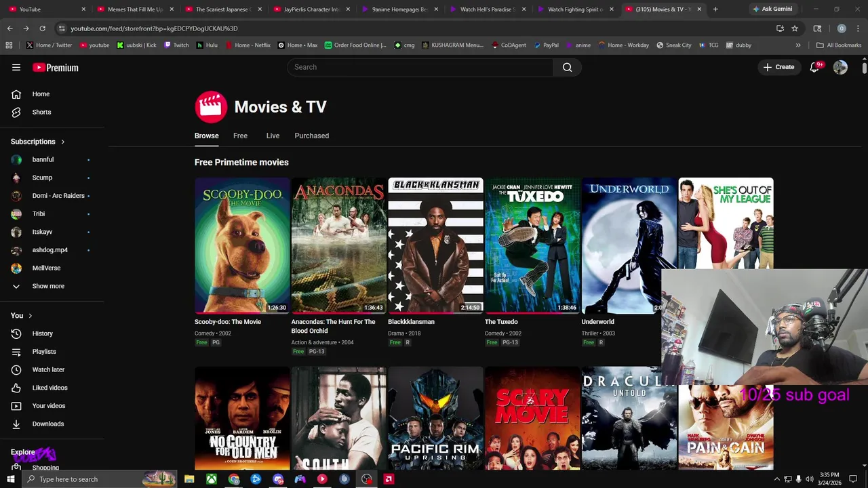Viewport: 868px width, 488px height.
Task: Open the All Bookmarks folder
Action: coord(839,45)
